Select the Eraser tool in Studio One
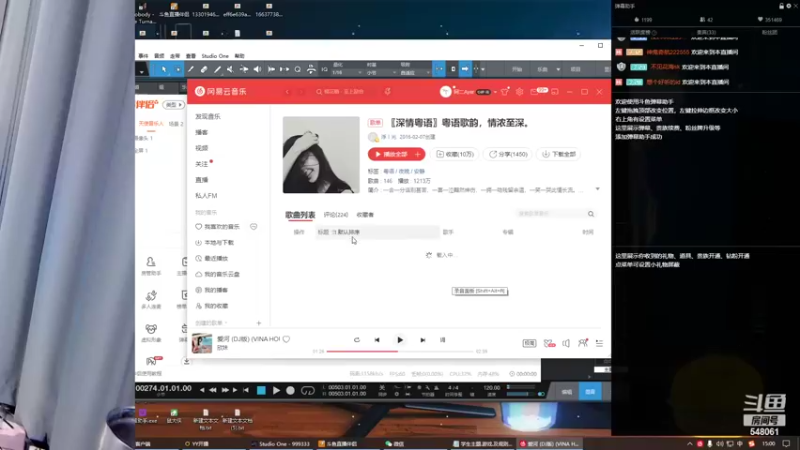The image size is (800, 450). (204, 69)
